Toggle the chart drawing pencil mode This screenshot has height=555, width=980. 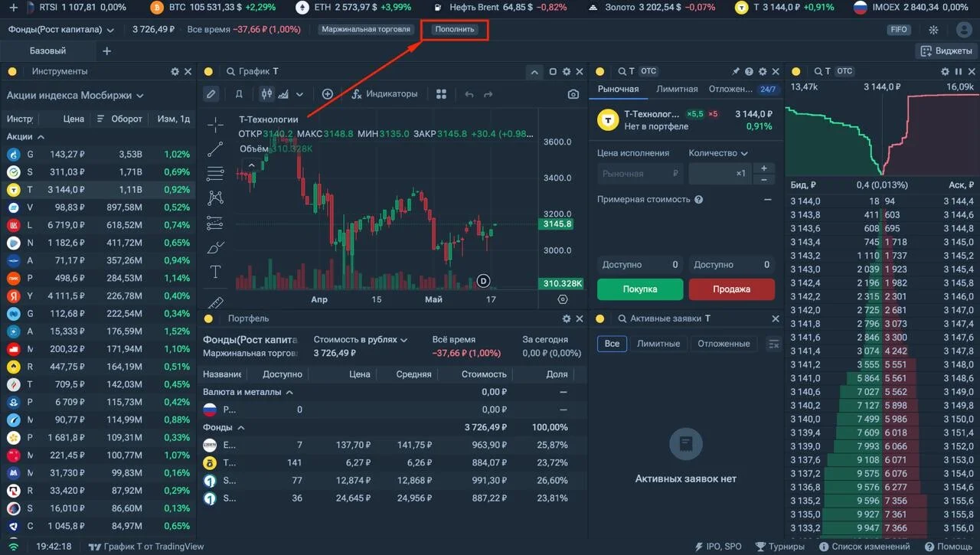coord(211,94)
